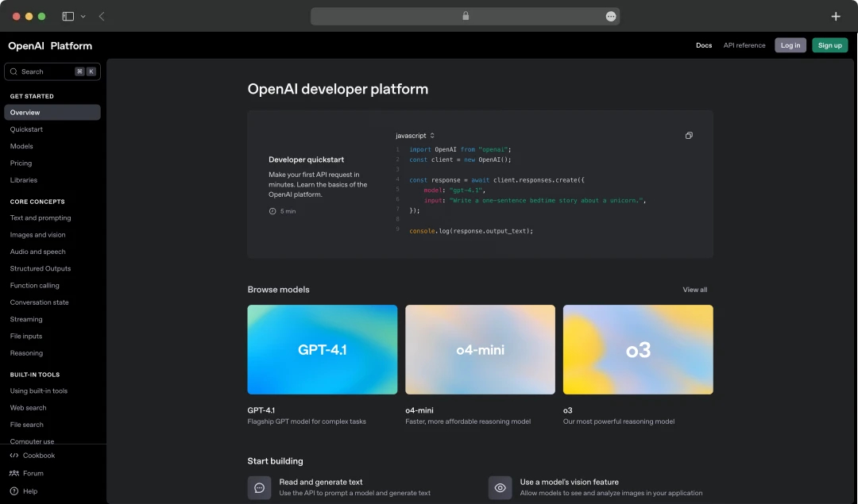Click the magnifier icon in the search box
Screen dimensions: 858x504
[14, 71]
